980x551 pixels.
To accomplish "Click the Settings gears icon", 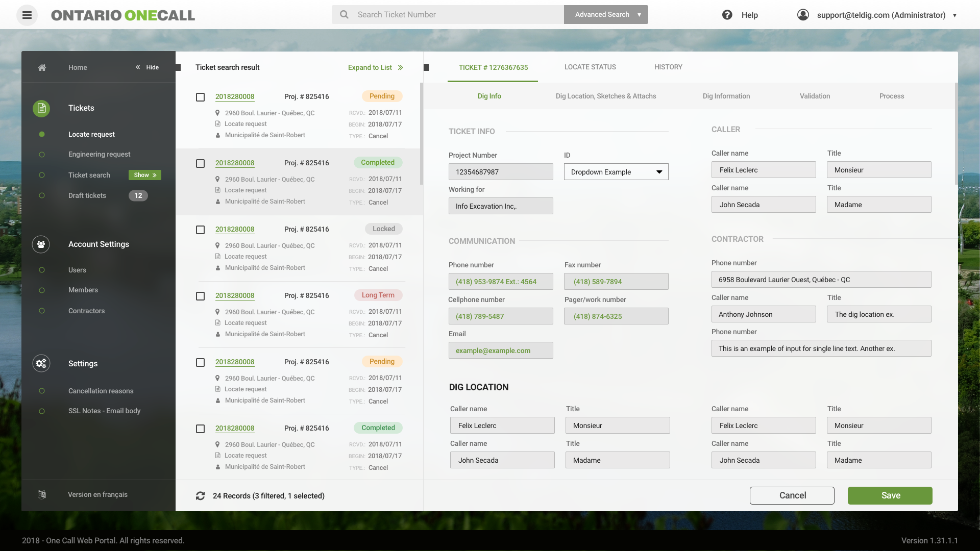I will click(x=41, y=363).
